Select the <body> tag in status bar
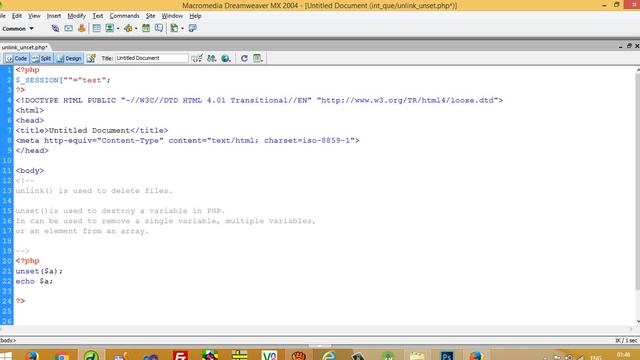 (8, 340)
